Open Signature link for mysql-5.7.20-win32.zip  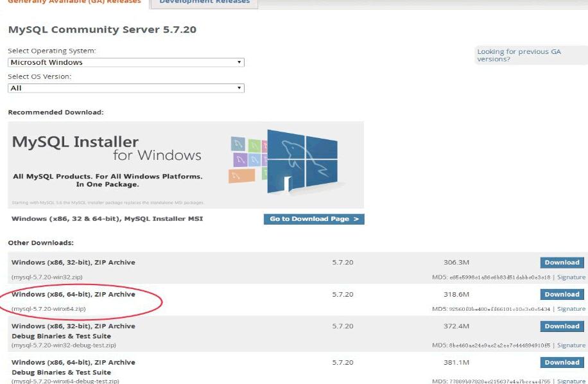(571, 277)
